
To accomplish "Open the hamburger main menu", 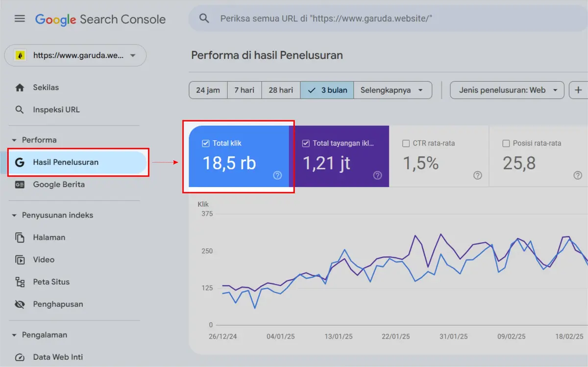I will pyautogui.click(x=20, y=19).
